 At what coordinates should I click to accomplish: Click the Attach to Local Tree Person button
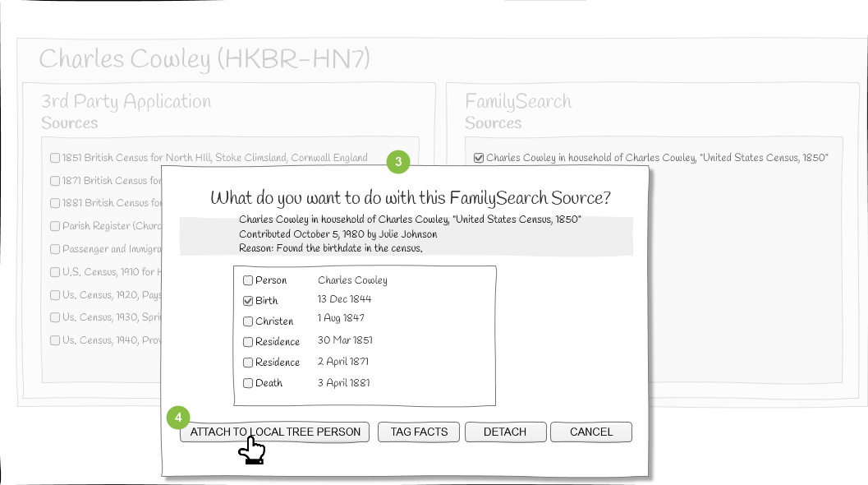tap(274, 432)
